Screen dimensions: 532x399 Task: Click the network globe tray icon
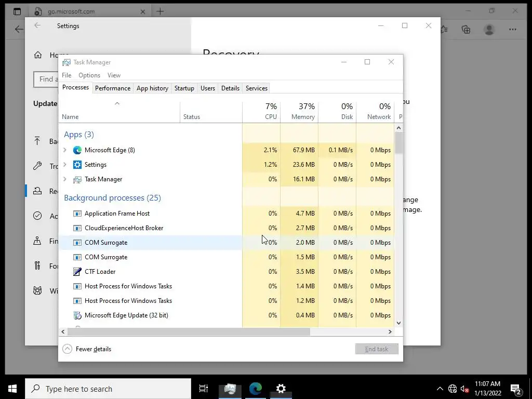453,389
